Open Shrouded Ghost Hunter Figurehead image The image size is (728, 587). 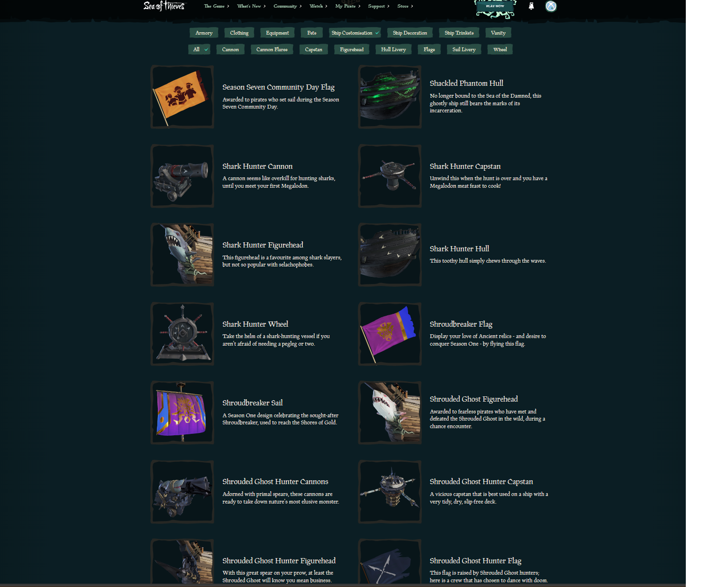182,562
